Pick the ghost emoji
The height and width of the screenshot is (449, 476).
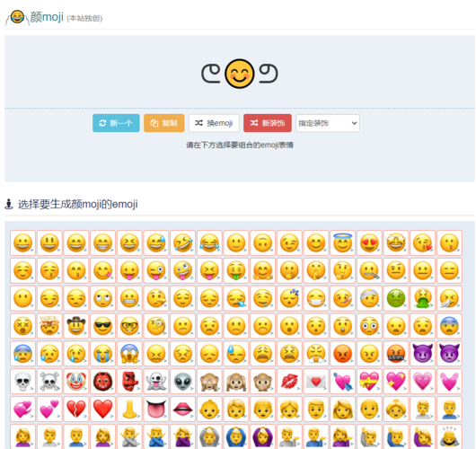(156, 382)
